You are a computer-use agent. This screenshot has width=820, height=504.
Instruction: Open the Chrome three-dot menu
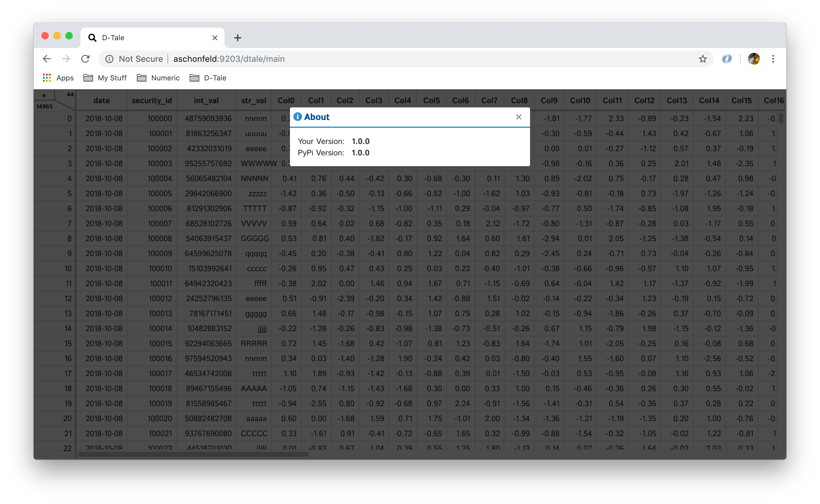pyautogui.click(x=773, y=59)
